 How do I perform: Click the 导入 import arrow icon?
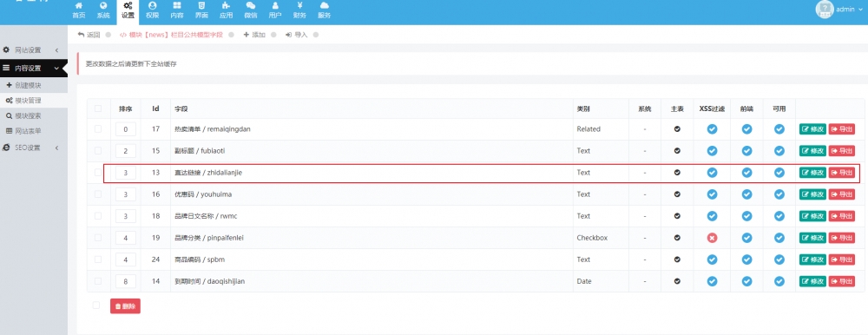point(288,35)
